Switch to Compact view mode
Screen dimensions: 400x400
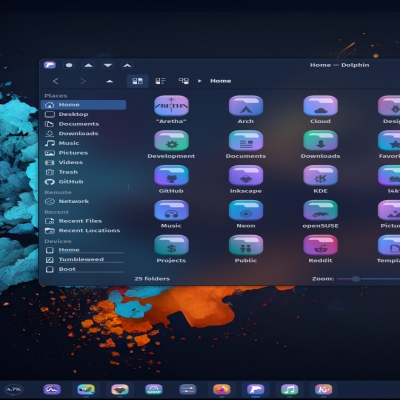pyautogui.click(x=160, y=81)
